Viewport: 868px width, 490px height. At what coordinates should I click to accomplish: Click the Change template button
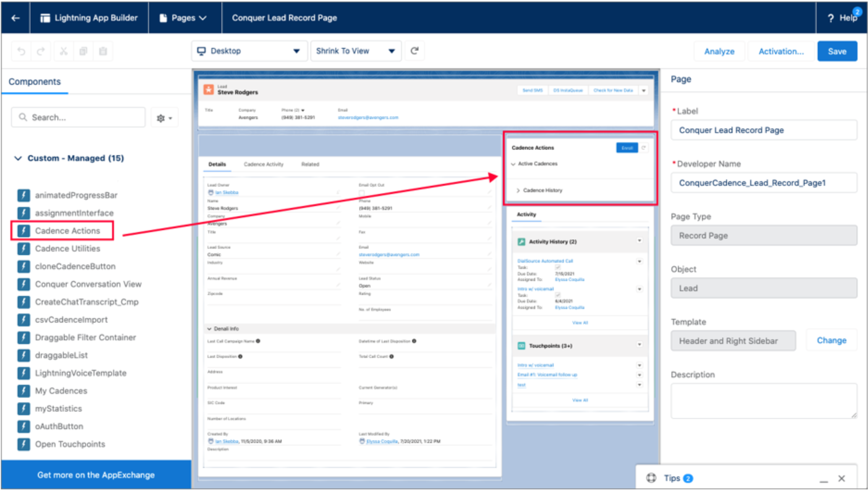tap(831, 340)
